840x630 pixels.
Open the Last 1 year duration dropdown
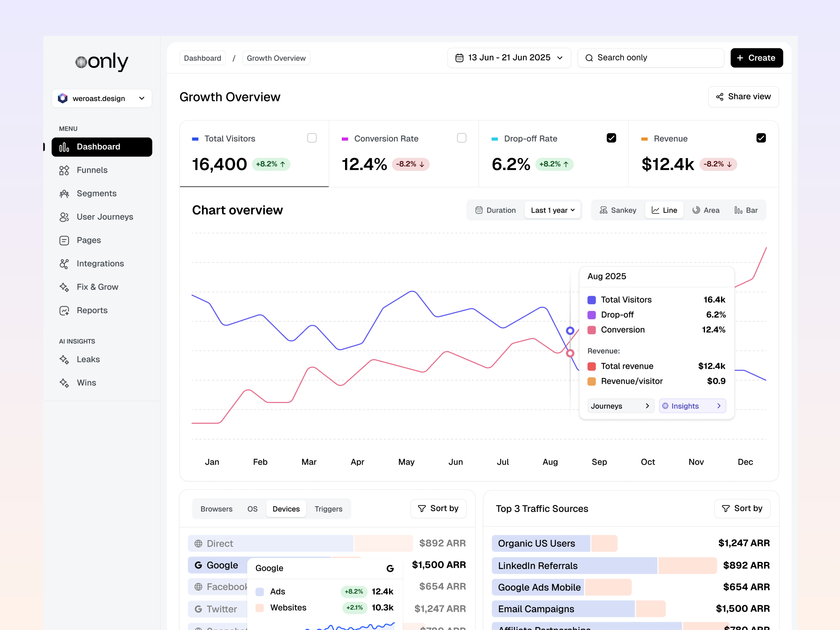(553, 210)
